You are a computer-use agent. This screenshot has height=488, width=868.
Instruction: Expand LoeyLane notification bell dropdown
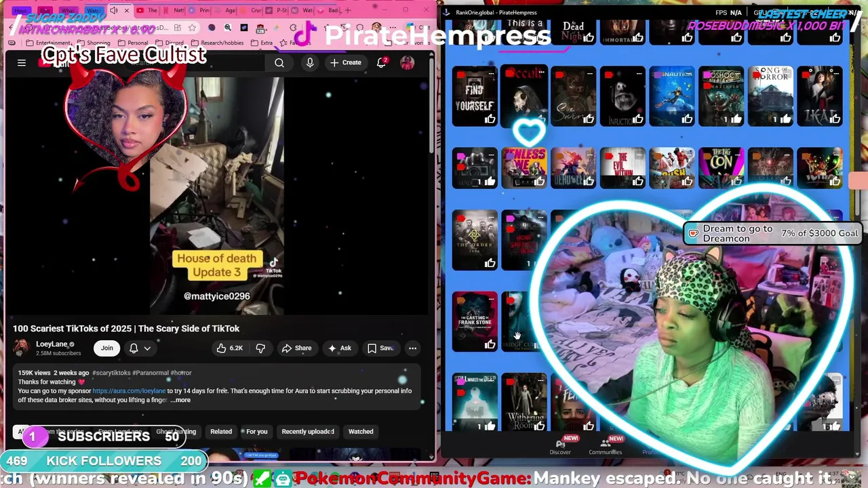tap(140, 348)
